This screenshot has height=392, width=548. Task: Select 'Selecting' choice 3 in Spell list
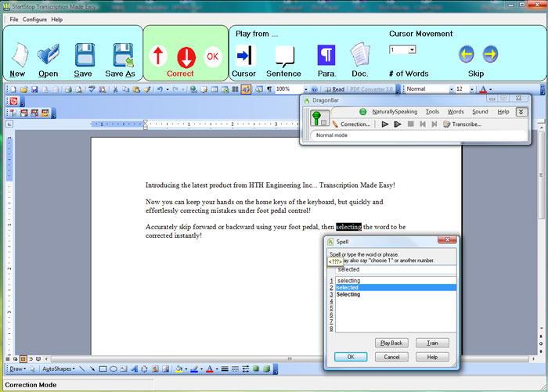pyautogui.click(x=395, y=294)
